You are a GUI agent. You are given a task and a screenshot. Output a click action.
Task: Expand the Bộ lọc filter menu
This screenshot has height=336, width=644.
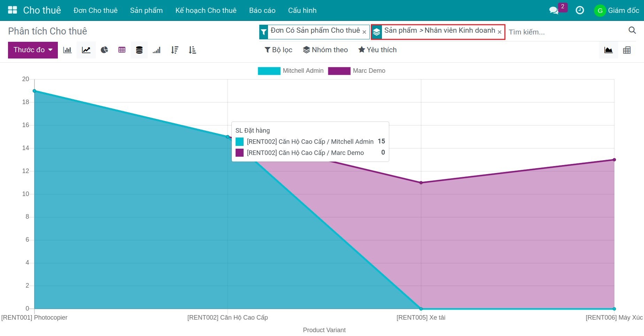[278, 50]
